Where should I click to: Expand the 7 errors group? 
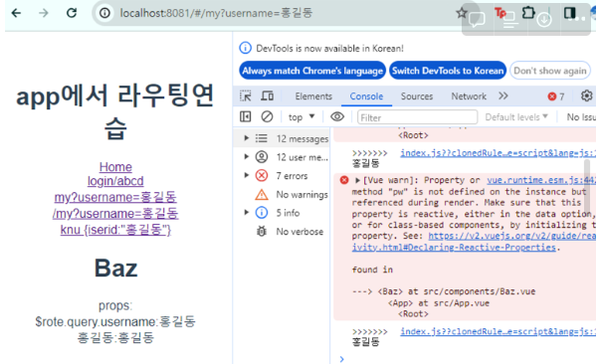tap(247, 175)
